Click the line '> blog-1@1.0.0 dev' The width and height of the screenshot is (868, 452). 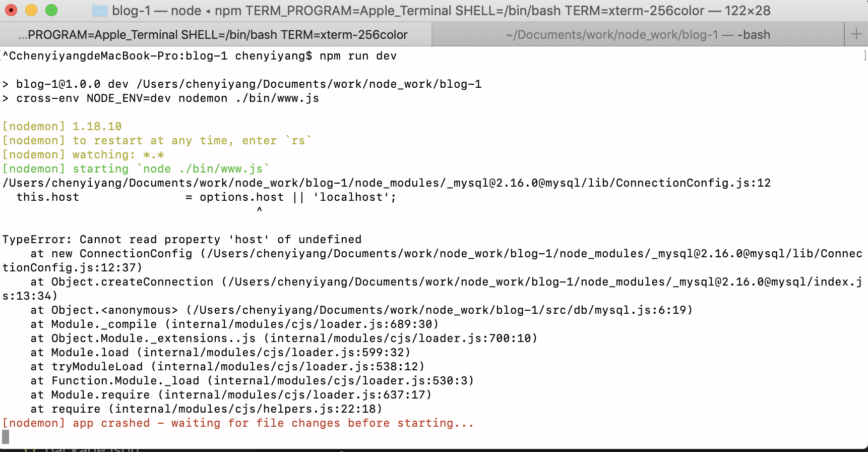click(x=242, y=84)
